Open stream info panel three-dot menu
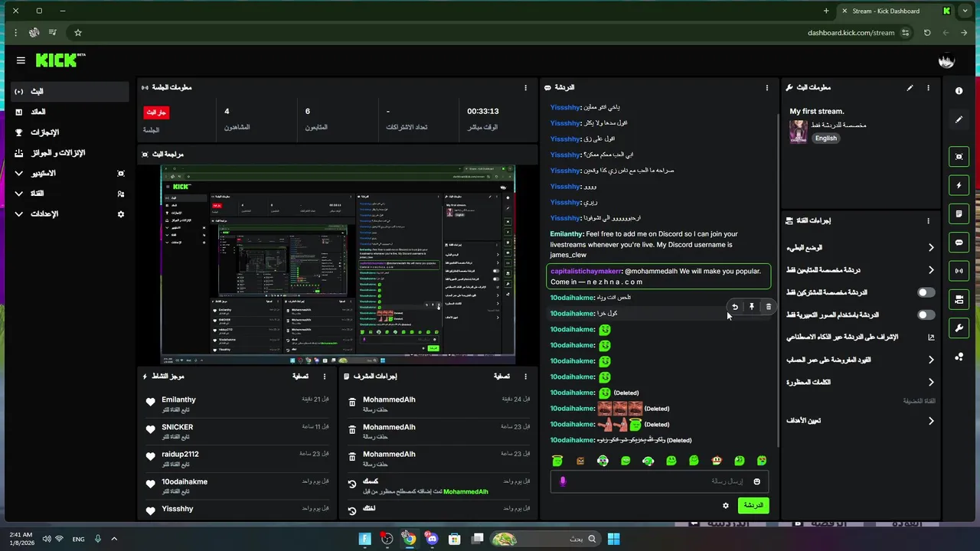This screenshot has width=980, height=551. (928, 88)
